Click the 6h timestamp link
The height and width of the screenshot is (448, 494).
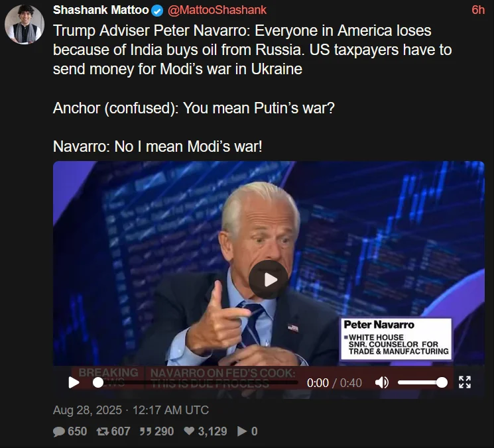tap(478, 10)
